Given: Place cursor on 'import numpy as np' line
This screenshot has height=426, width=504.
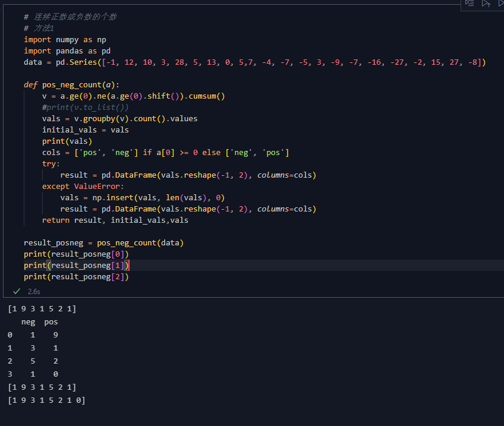Looking at the screenshot, I should click(65, 40).
